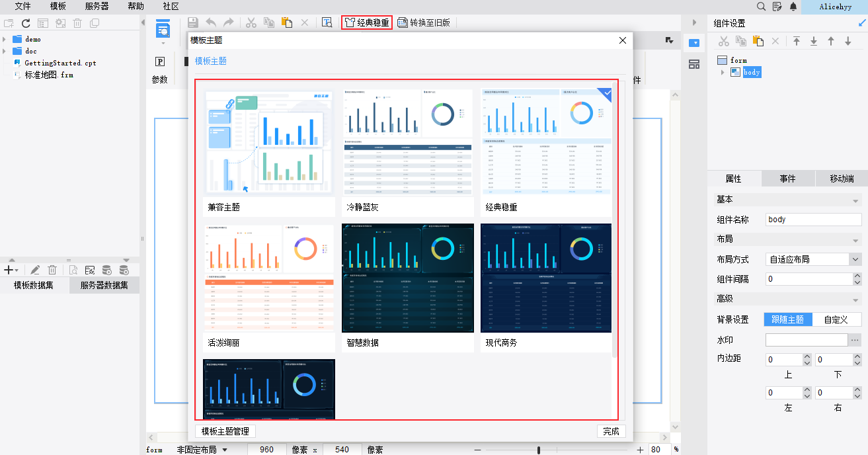This screenshot has height=455, width=868.
Task: Collapse the 基本 section
Action: point(855,200)
